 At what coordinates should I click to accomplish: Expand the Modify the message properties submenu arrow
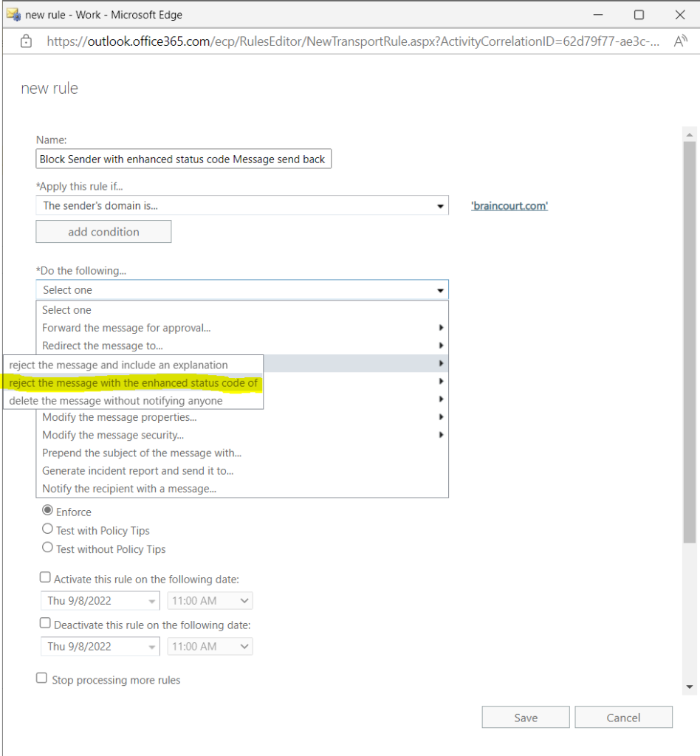click(441, 417)
